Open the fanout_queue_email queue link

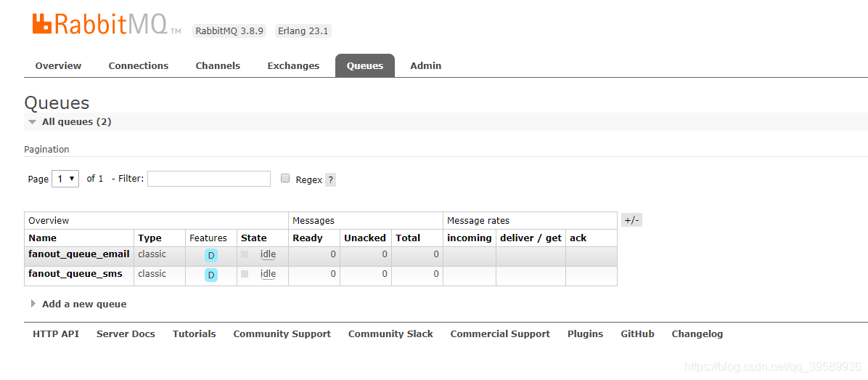[78, 254]
